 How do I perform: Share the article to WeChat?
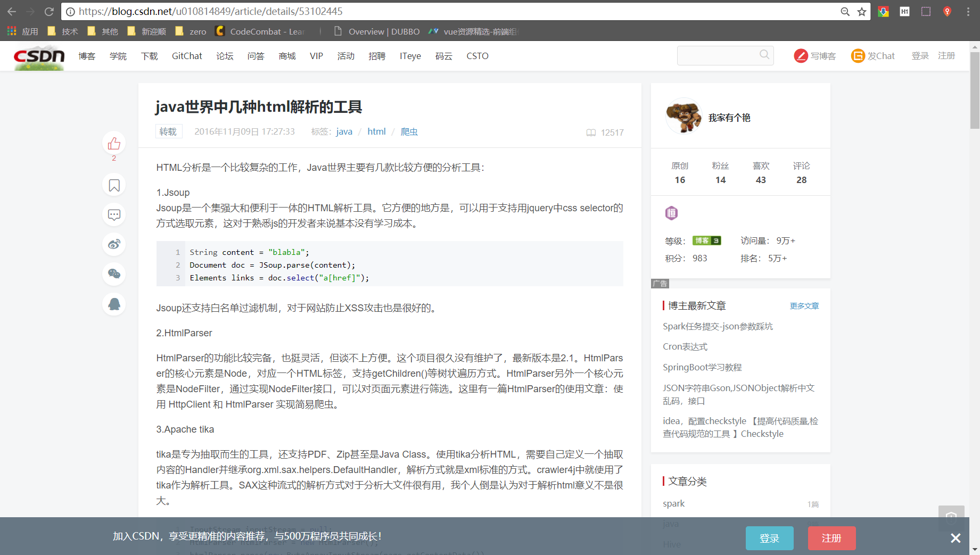point(114,274)
